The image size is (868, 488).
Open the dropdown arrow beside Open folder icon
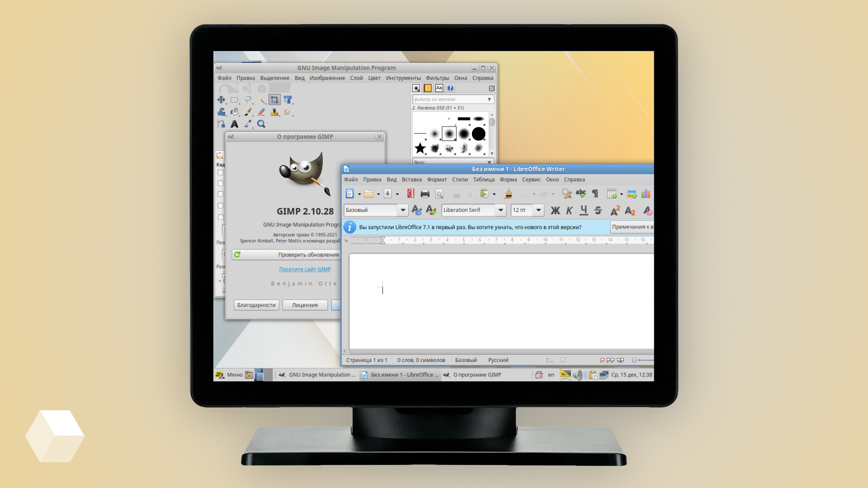[378, 194]
